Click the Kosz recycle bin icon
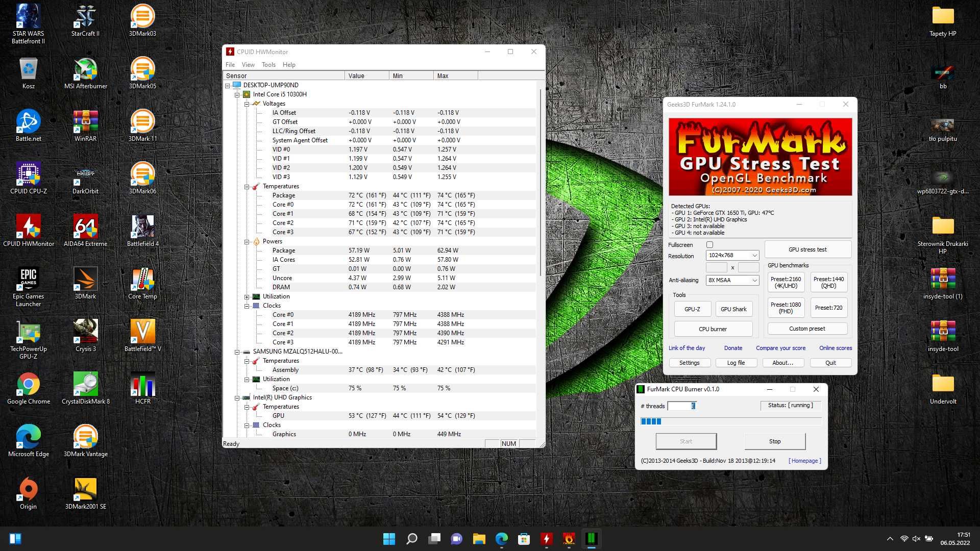This screenshot has width=980, height=551. [28, 73]
